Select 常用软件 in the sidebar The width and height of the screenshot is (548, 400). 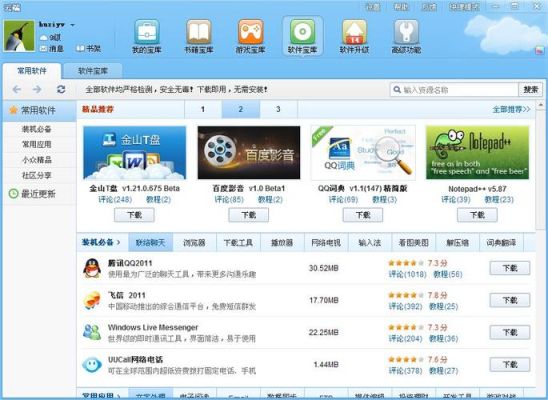(x=39, y=110)
